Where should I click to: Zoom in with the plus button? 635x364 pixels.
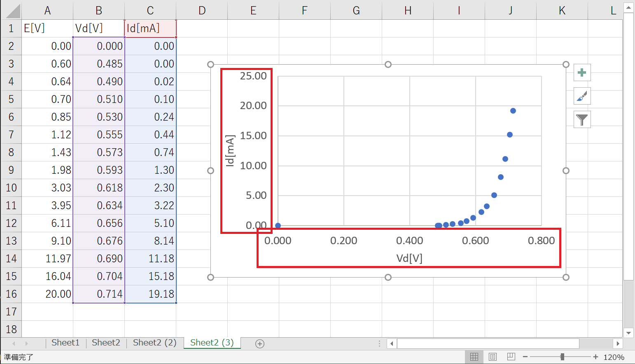pyautogui.click(x=595, y=357)
